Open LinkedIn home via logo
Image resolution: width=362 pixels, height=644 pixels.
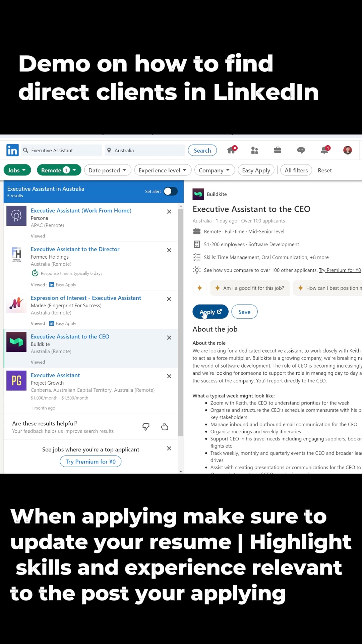(12, 150)
